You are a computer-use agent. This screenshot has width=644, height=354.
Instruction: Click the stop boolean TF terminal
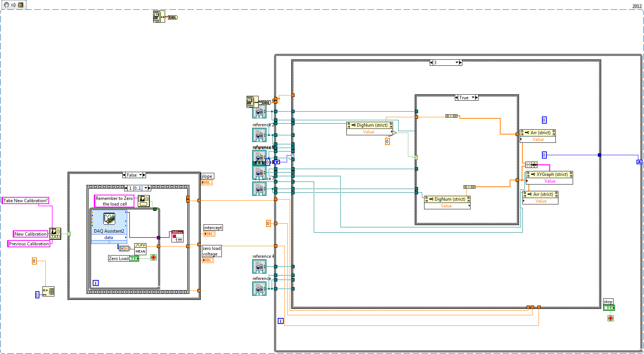coord(609,308)
